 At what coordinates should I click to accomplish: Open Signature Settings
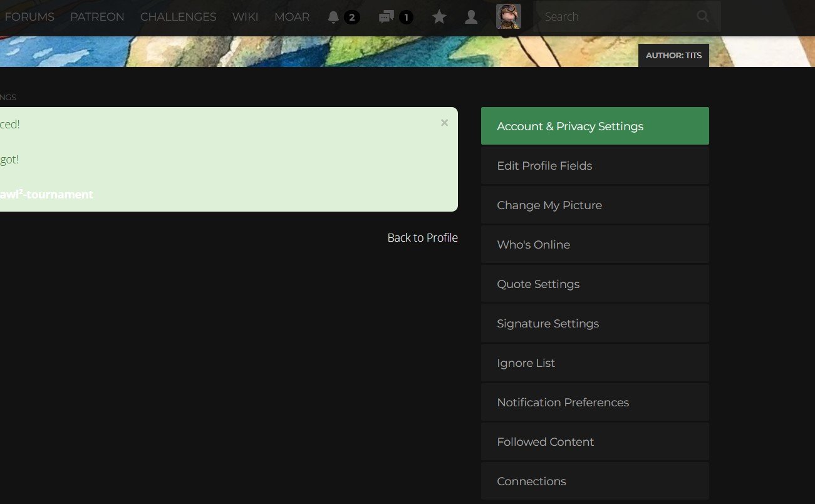coord(595,323)
